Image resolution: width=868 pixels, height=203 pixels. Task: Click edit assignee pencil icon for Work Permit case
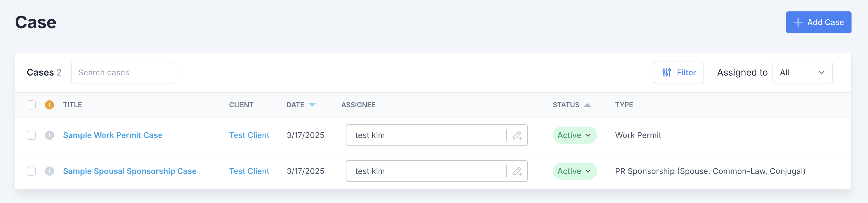(517, 135)
